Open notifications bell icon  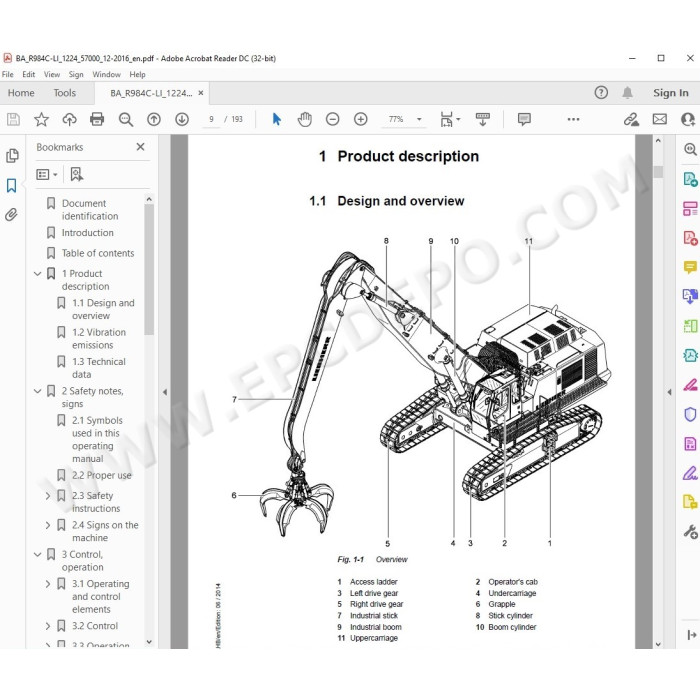pos(627,93)
